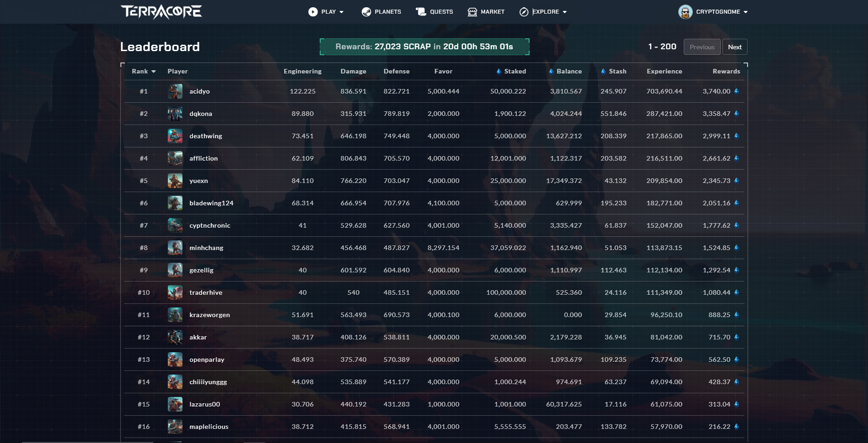Click the Quests scroll icon
This screenshot has height=443, width=868.
[421, 12]
